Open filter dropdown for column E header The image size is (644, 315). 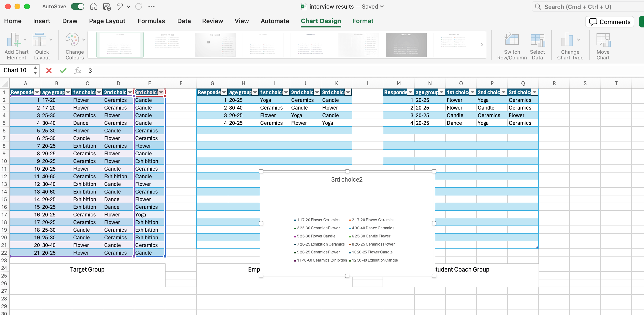(x=161, y=92)
